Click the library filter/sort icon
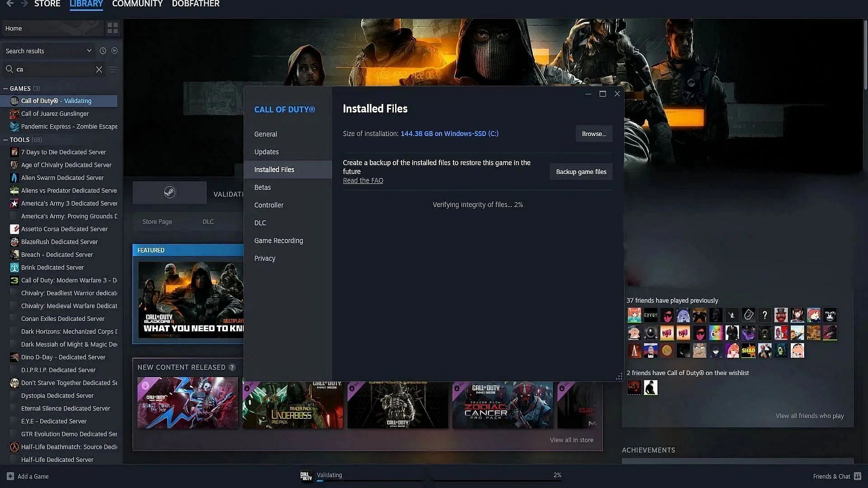Screen dimensions: 868x488 [x=113, y=69]
